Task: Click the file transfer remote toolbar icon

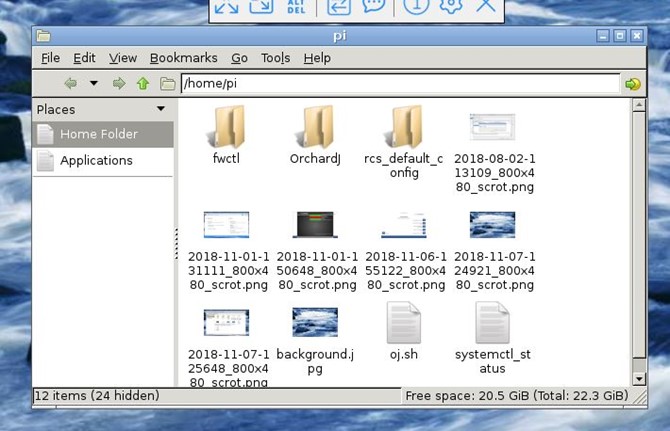Action: point(339,6)
